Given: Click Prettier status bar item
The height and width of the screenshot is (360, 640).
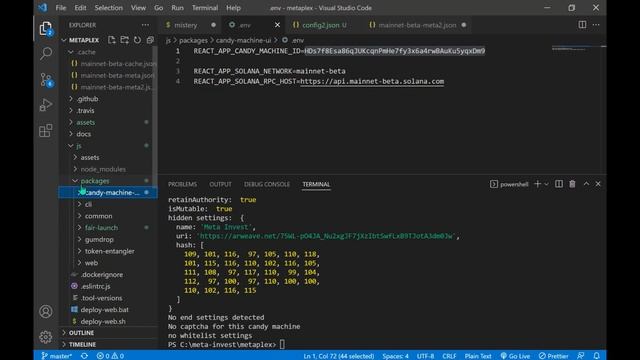Looking at the screenshot, I should [553, 356].
